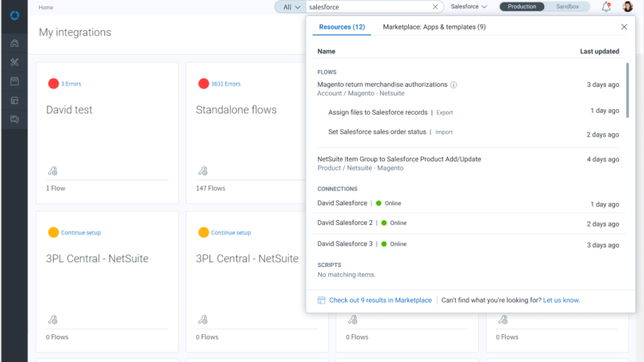The image size is (644, 362).
Task: Open the Tools icon in left sidebar
Action: coord(14,62)
